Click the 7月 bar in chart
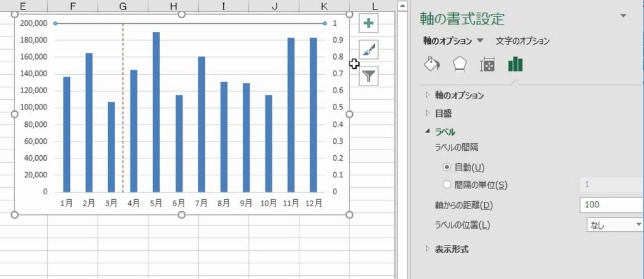This screenshot has height=279, width=644. [x=201, y=124]
